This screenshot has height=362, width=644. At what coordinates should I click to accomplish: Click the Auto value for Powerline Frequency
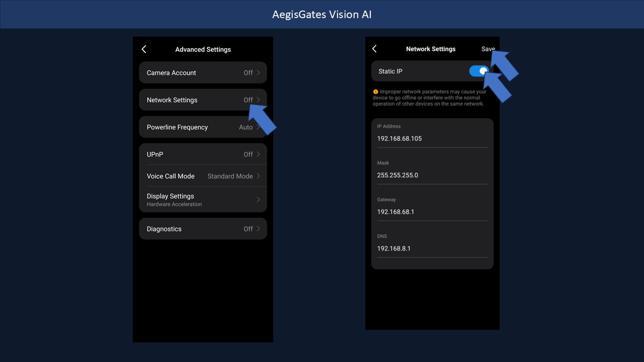pyautogui.click(x=246, y=127)
